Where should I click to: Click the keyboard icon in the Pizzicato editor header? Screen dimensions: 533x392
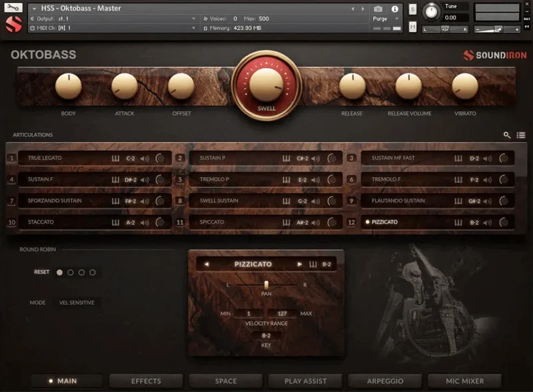tap(312, 264)
